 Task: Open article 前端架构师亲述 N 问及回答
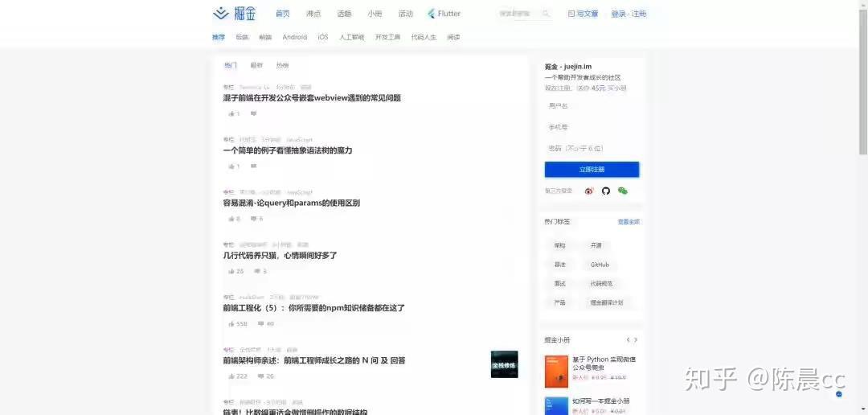(314, 360)
